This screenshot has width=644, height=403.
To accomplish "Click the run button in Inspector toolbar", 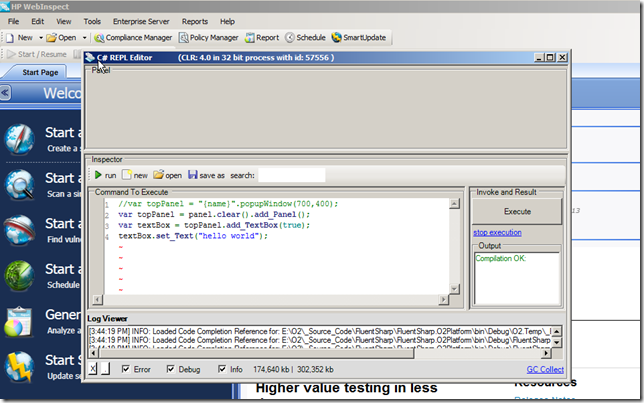I will point(104,174).
